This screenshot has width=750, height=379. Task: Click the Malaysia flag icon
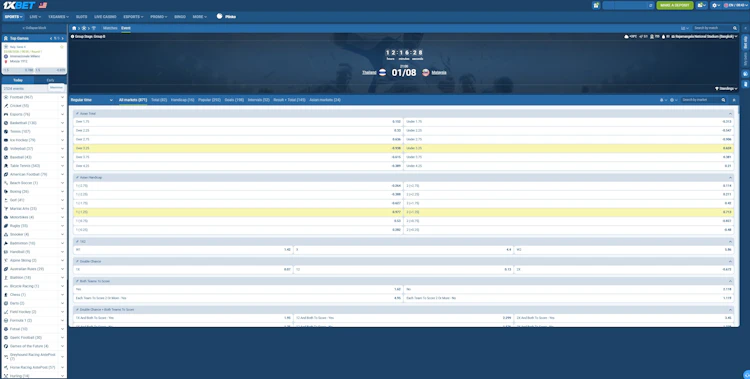(426, 73)
